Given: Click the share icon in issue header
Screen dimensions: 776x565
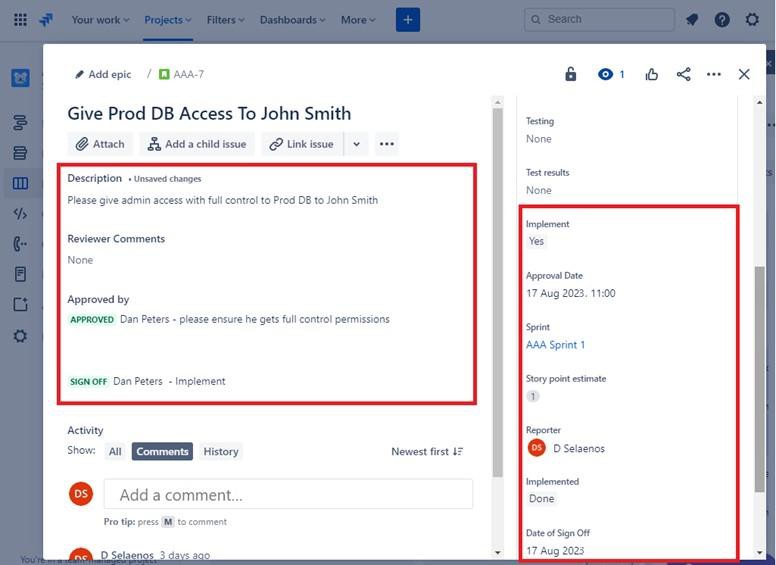Looking at the screenshot, I should tap(683, 74).
